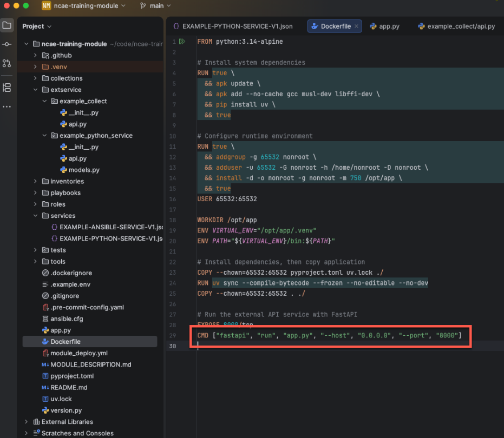Show more tool windows ellipsis icon

tap(6, 107)
